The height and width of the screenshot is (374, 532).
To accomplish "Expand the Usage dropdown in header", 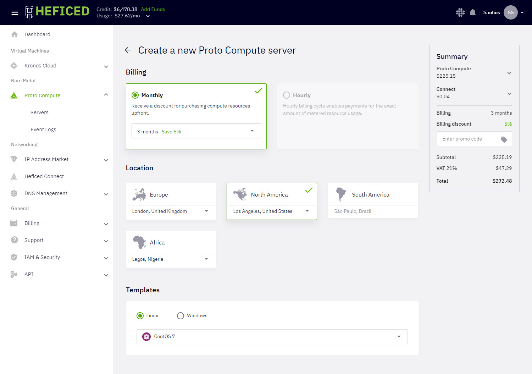I will click(x=148, y=16).
